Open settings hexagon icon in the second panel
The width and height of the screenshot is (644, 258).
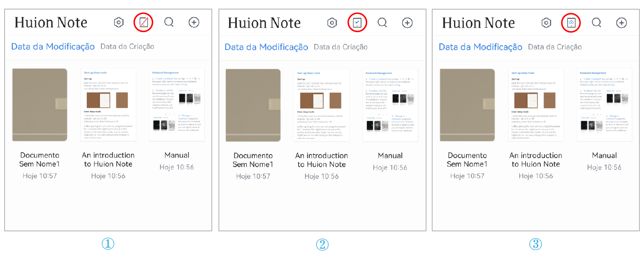[x=332, y=23]
